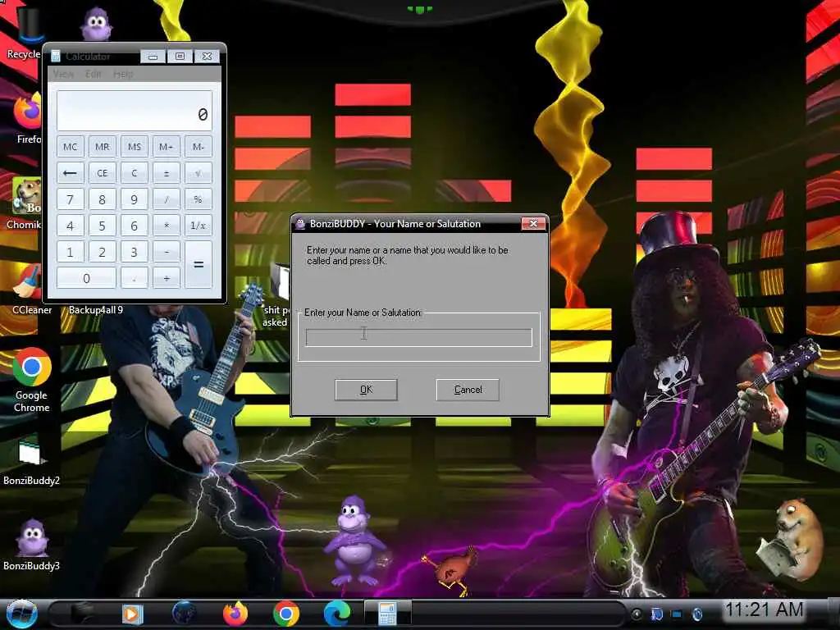Click the BonziBUDDY dialog title icon
The height and width of the screenshot is (630, 840).
(300, 224)
